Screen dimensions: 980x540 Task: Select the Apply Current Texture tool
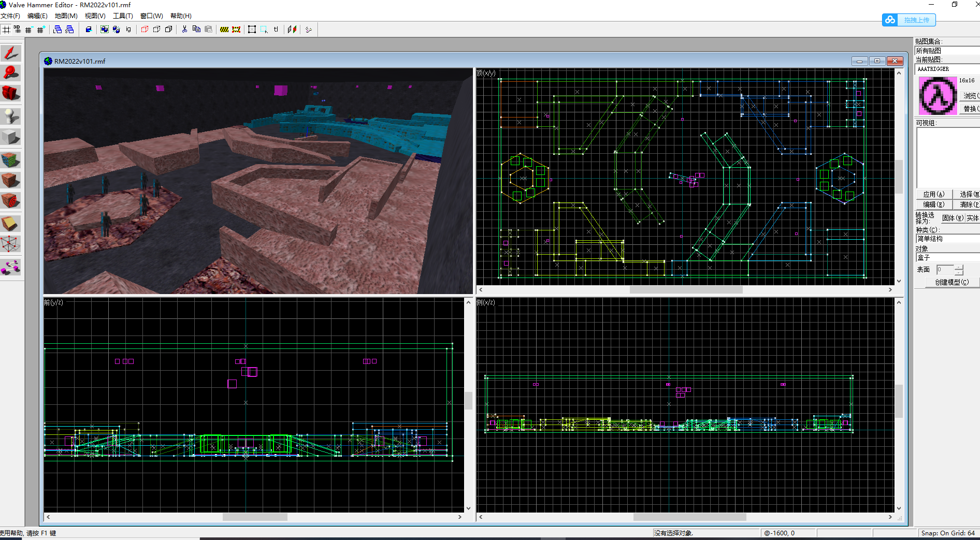(11, 180)
